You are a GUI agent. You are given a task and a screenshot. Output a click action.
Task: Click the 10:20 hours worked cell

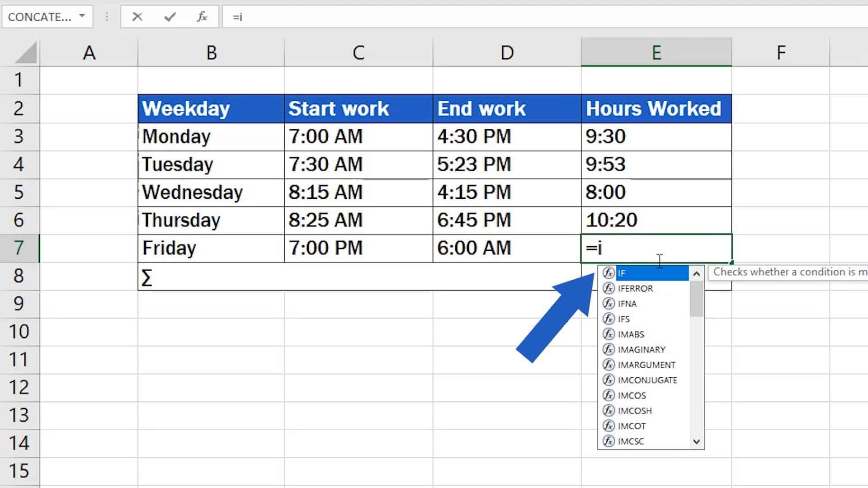pos(656,220)
